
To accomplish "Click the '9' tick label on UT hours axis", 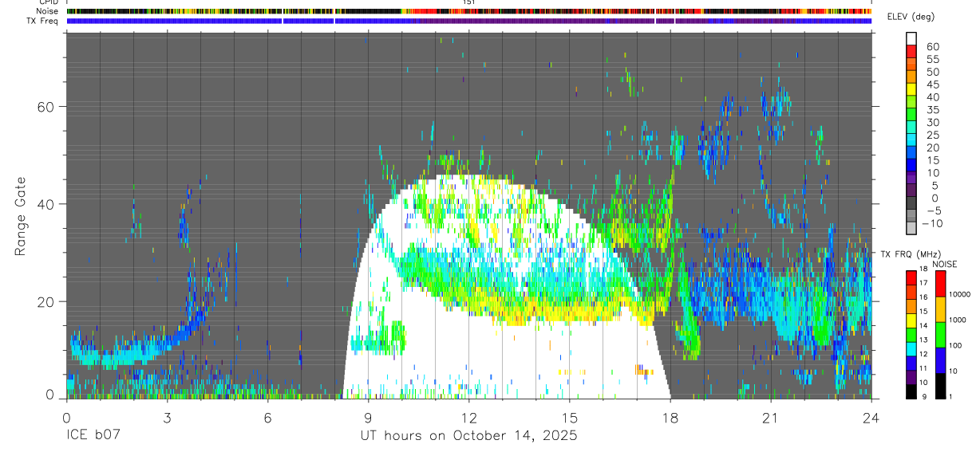I will coord(368,417).
